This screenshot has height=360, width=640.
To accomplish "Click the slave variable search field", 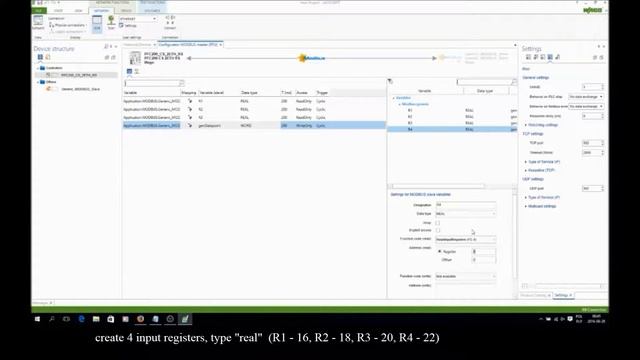I will [486, 82].
